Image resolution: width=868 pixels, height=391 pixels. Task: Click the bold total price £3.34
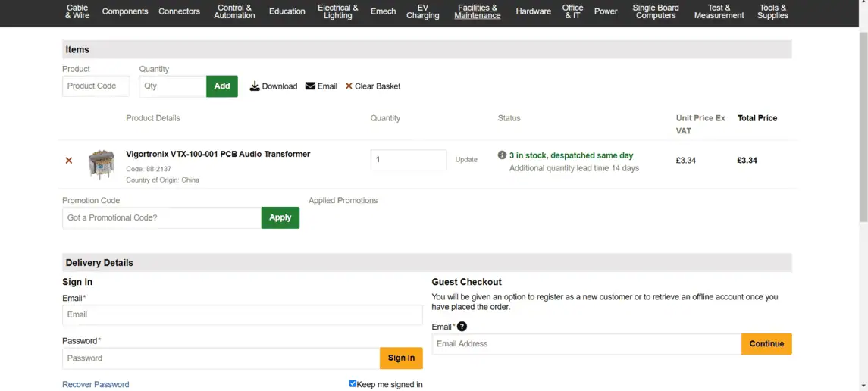(x=747, y=161)
